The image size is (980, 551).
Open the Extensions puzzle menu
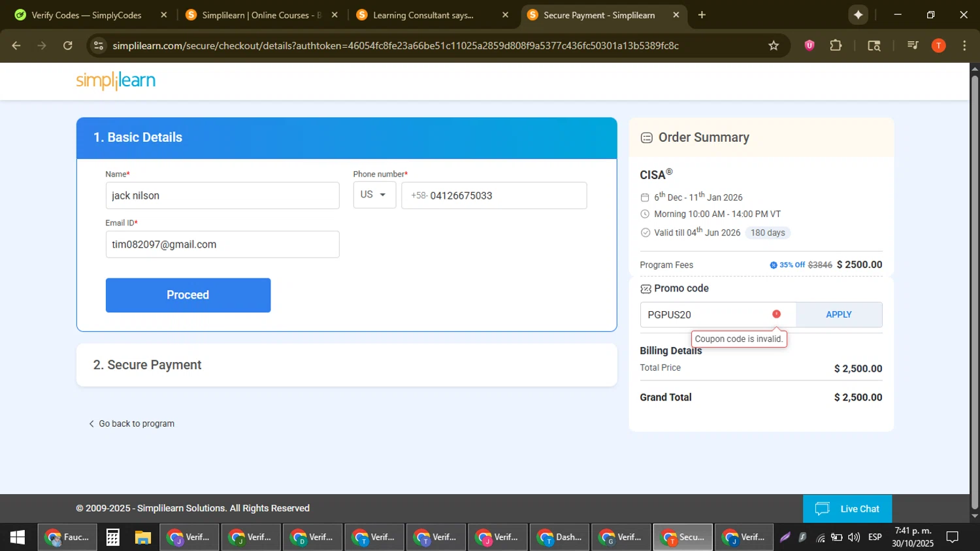(836, 45)
